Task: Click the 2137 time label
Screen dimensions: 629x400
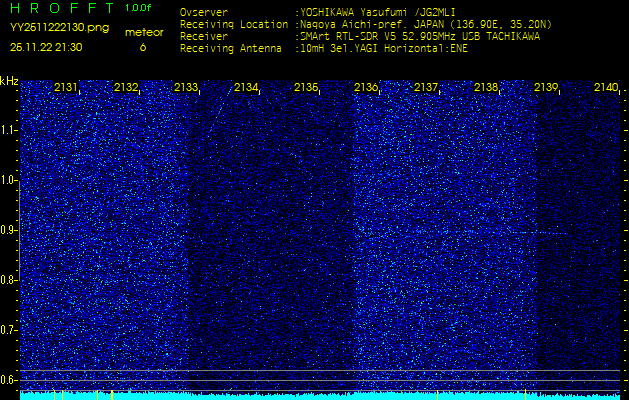Action: coord(426,87)
